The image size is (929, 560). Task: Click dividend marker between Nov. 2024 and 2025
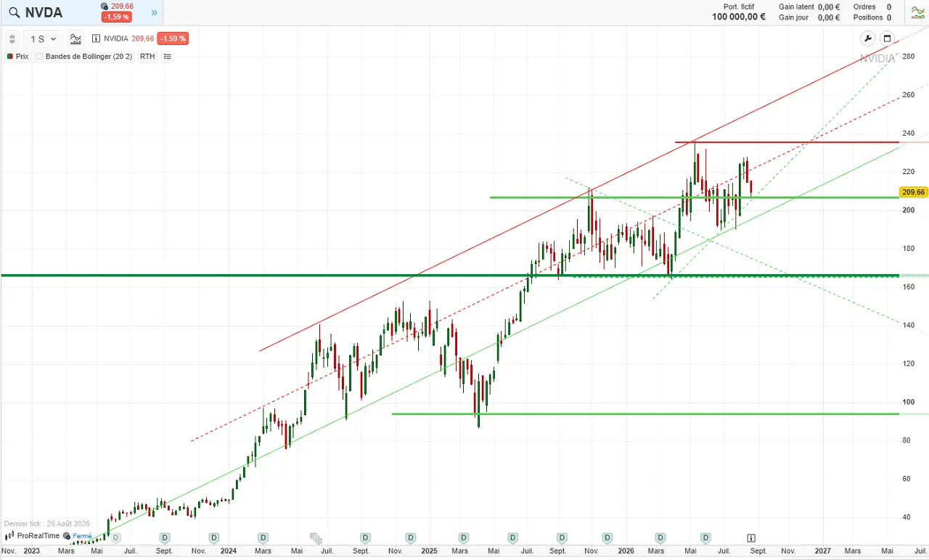pos(411,538)
